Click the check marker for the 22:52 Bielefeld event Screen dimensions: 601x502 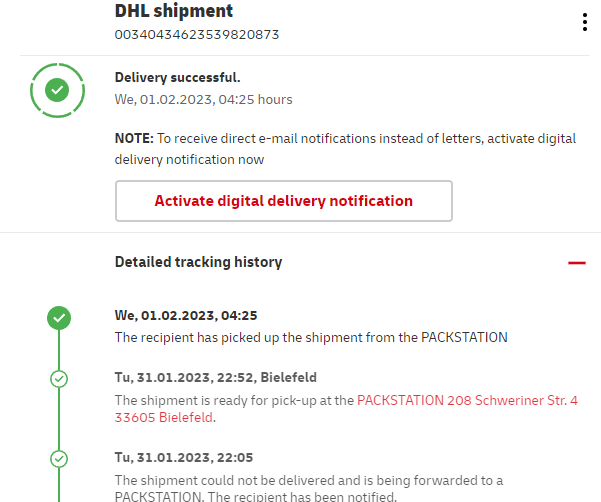[59, 378]
